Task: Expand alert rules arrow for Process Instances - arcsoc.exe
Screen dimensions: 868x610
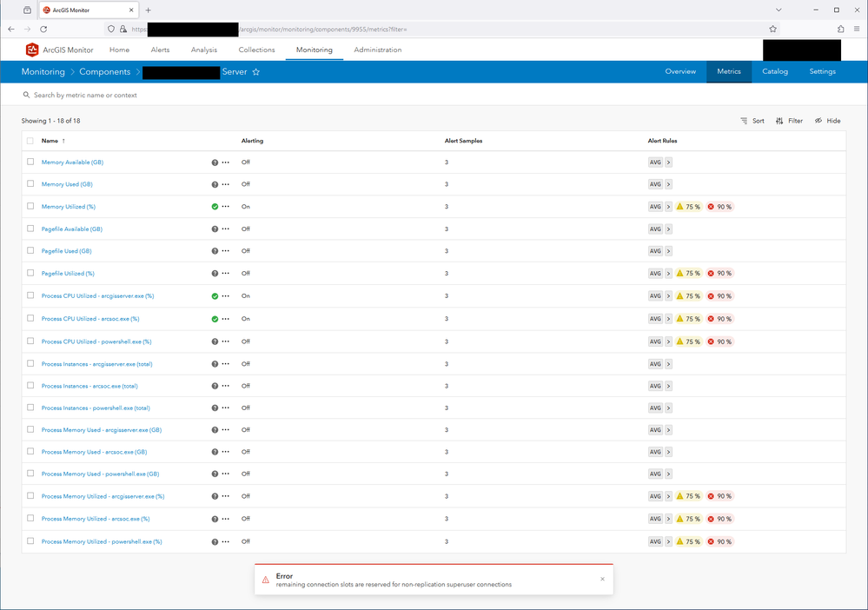Action: coord(668,386)
